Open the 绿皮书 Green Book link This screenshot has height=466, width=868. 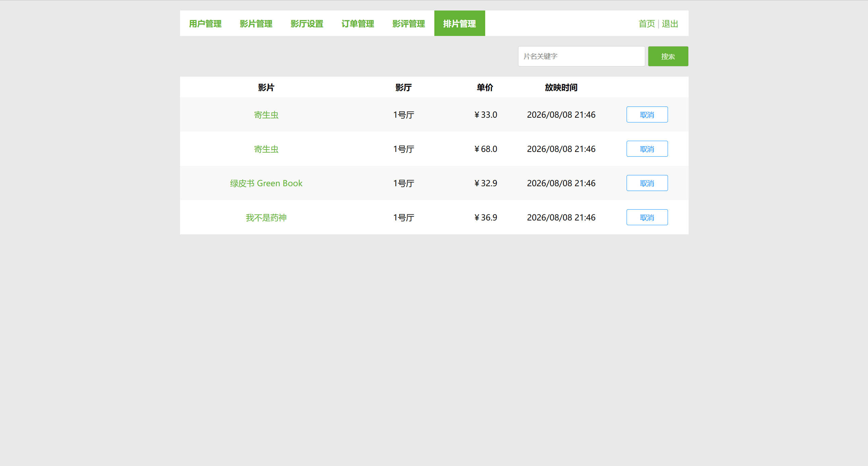(266, 183)
